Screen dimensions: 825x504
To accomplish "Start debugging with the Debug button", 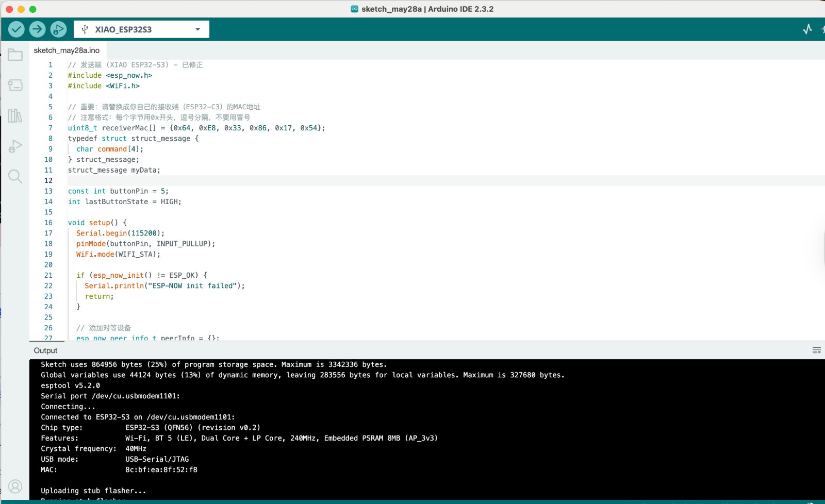I will coord(58,29).
